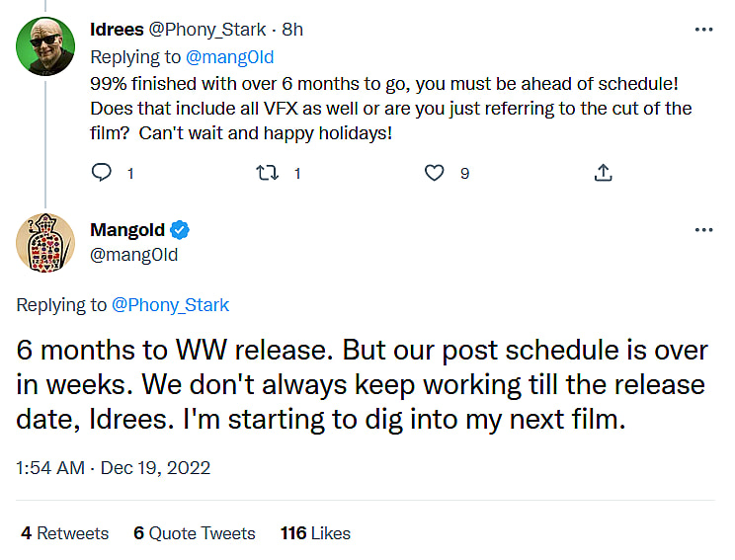Open the Idrees display name link
This screenshot has height=560, width=735.
(117, 30)
